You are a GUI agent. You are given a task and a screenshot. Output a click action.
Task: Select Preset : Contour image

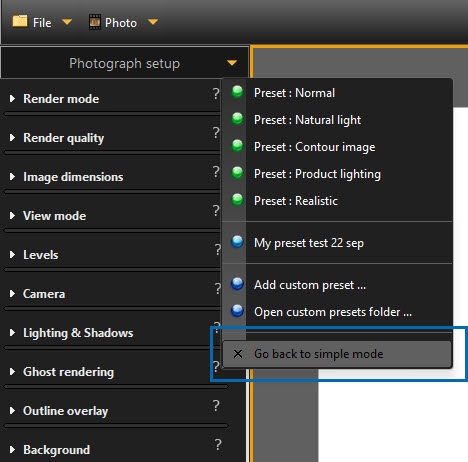(337, 147)
